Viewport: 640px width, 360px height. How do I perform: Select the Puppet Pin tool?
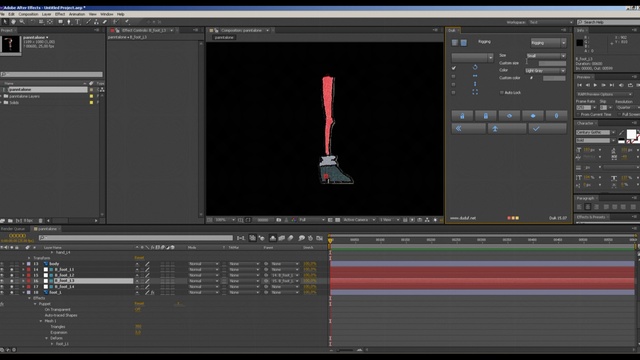(x=127, y=22)
